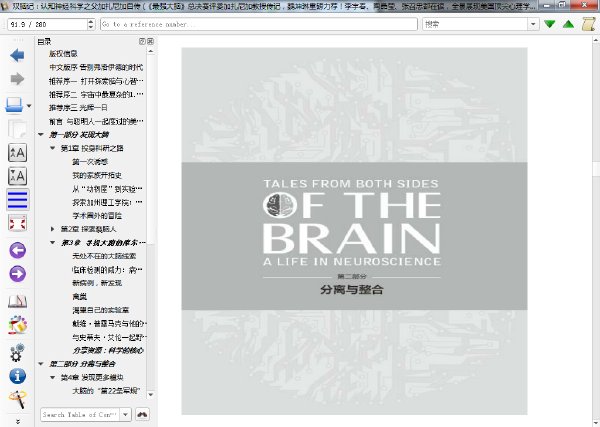
Task: Click the binoculars find icon in TOC search
Action: tap(142, 414)
